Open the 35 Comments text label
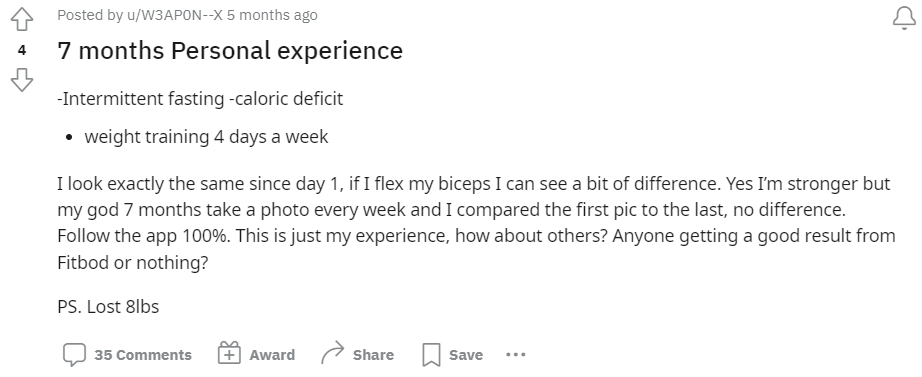Screen dimensions: 922x377 (143, 355)
